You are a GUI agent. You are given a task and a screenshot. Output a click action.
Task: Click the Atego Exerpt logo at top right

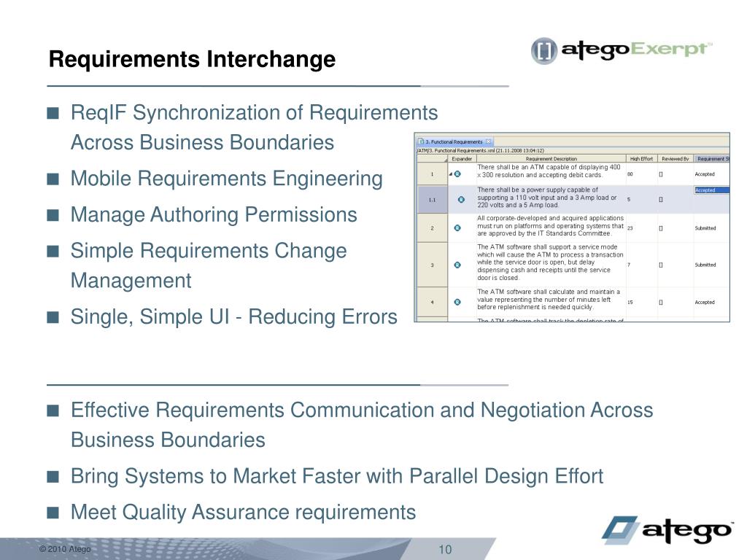pyautogui.click(x=622, y=50)
